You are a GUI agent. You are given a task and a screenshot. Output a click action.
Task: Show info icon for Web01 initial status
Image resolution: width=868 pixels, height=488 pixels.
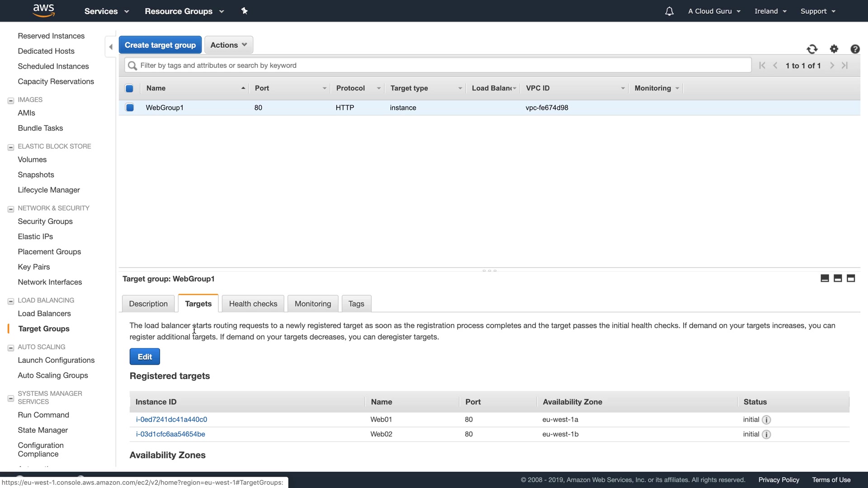[766, 420]
